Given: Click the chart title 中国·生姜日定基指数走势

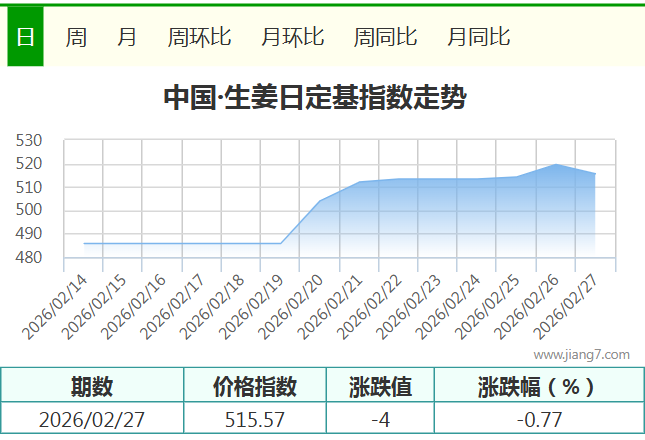Looking at the screenshot, I should point(314,98).
